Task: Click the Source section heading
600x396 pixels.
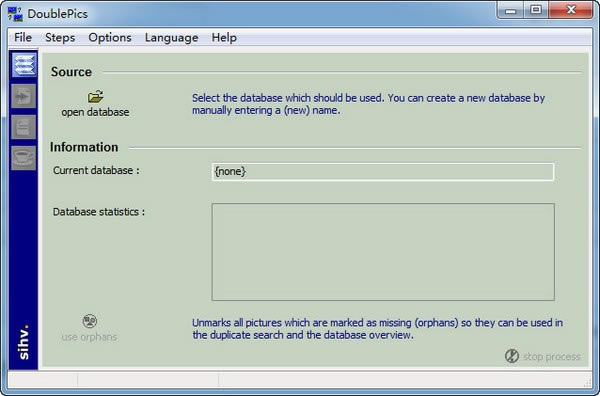Action: (71, 72)
